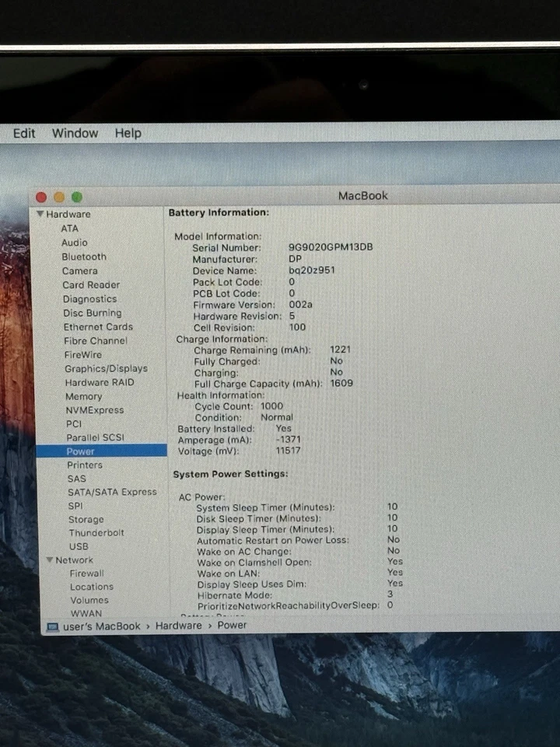Select Graphics/Displays in the sidebar
Screen dimensions: 560x747
107,368
